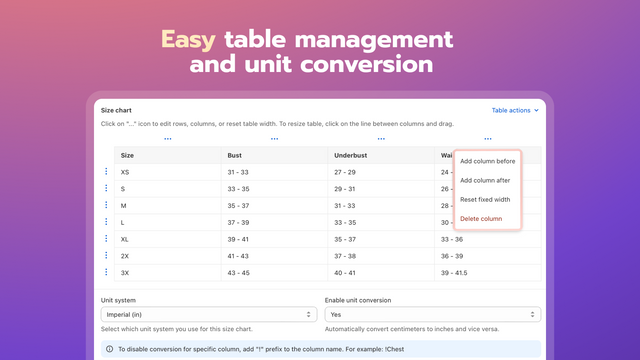
Task: Edit the S size cell
Action: pos(168,189)
